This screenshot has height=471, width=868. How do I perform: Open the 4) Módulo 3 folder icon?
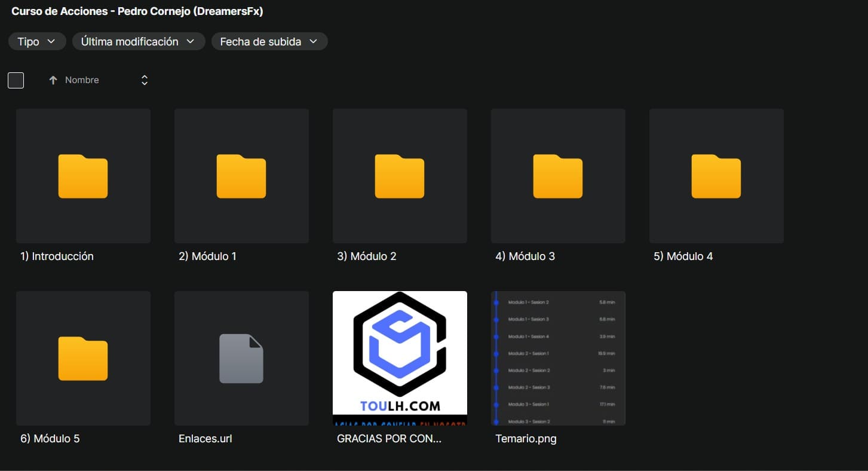coord(558,176)
